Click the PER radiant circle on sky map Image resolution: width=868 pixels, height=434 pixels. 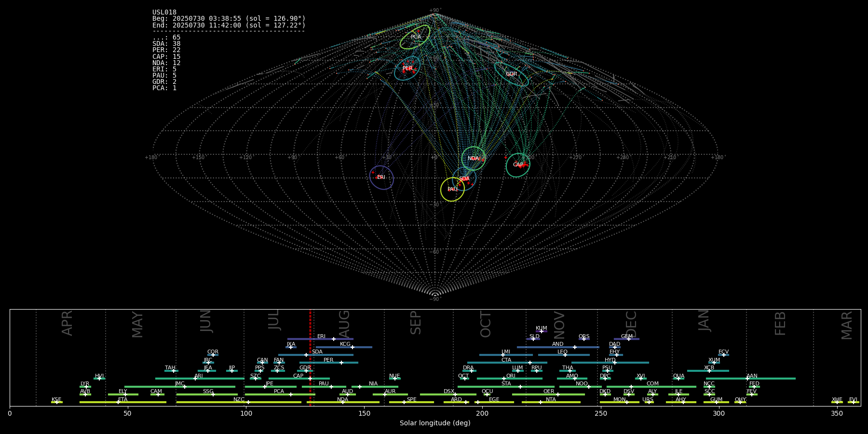click(x=407, y=68)
